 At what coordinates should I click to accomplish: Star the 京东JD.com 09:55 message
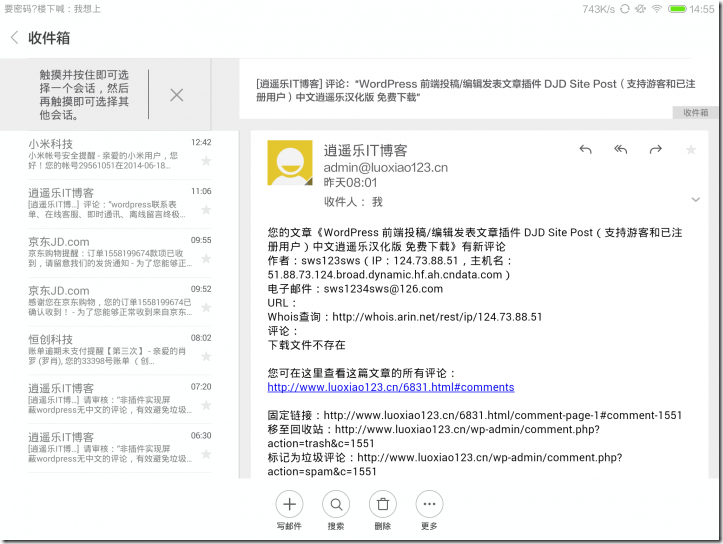206,259
